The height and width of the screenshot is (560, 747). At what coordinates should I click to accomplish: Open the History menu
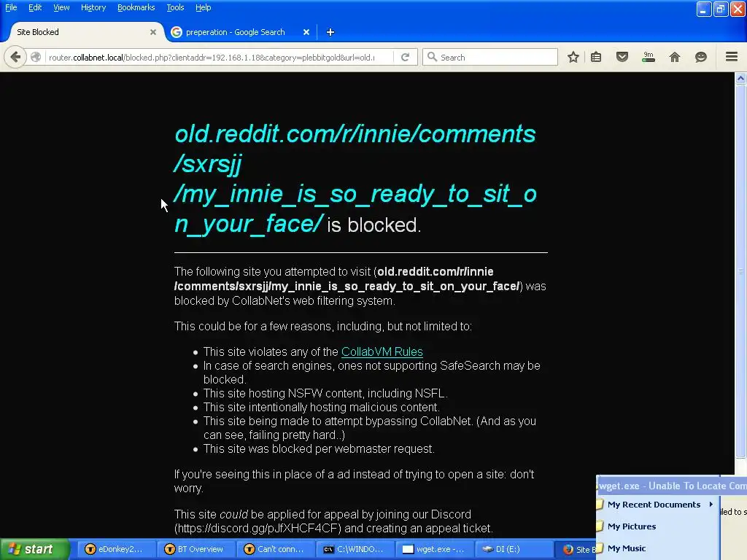(x=93, y=7)
